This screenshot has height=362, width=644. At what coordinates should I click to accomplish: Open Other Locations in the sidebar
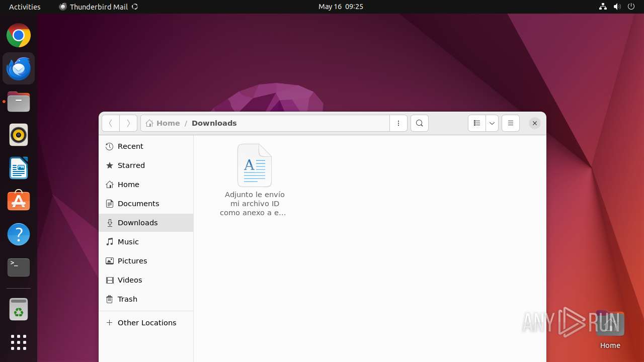coord(146,323)
